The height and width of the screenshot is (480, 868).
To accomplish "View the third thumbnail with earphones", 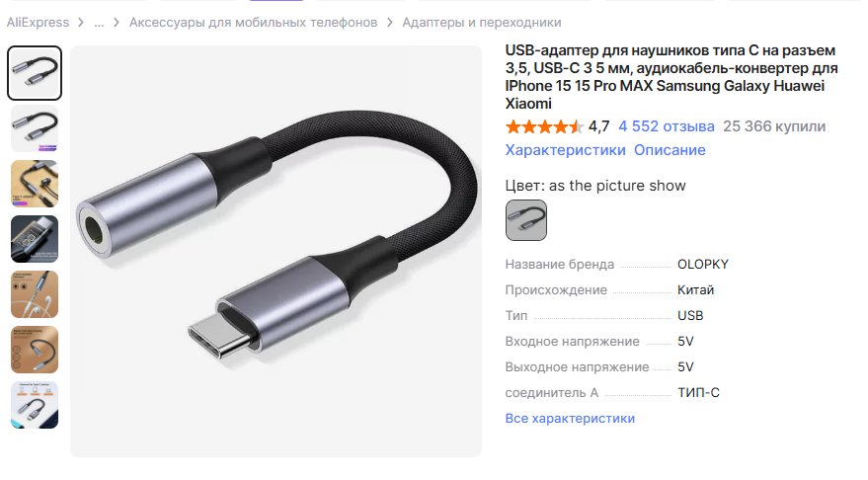I will click(35, 184).
